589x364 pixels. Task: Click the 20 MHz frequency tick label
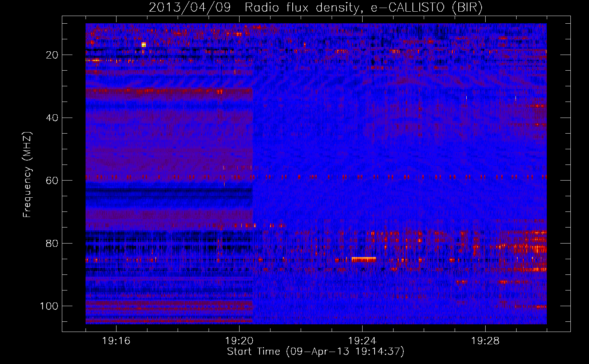pos(52,55)
